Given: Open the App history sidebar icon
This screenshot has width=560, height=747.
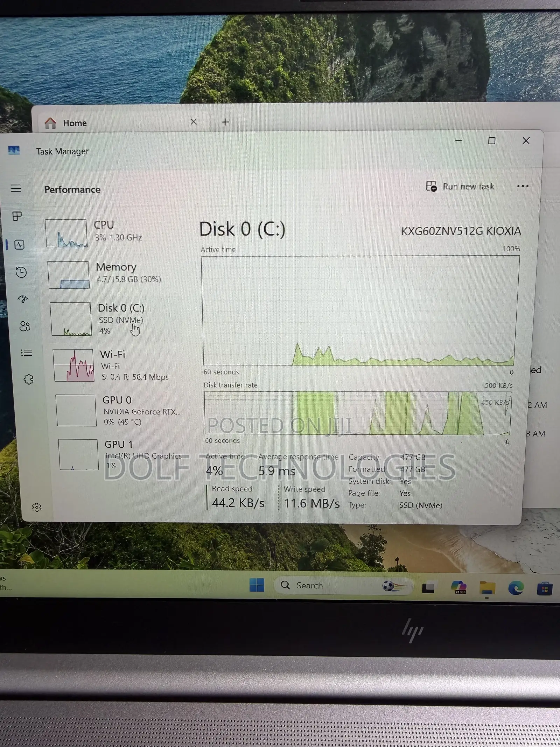Looking at the screenshot, I should [21, 272].
